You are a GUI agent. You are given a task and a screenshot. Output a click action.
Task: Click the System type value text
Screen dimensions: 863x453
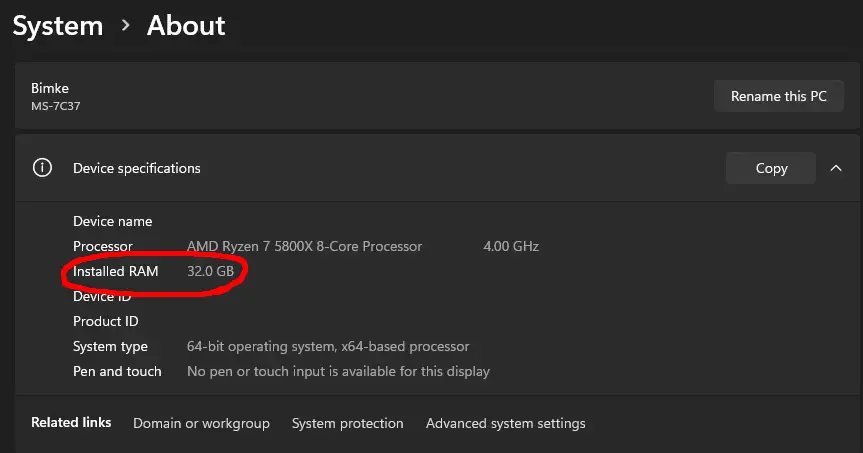[x=328, y=346]
